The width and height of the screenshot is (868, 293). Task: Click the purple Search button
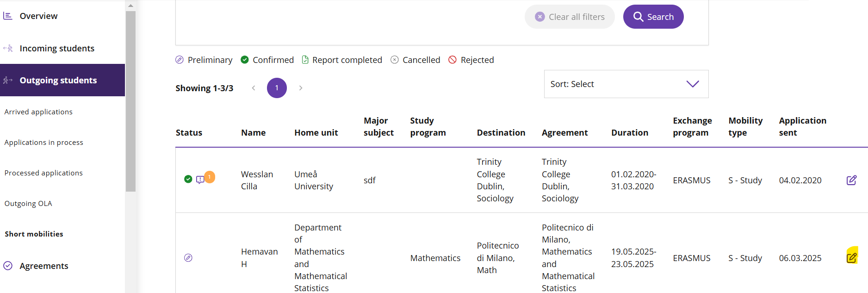coord(653,17)
